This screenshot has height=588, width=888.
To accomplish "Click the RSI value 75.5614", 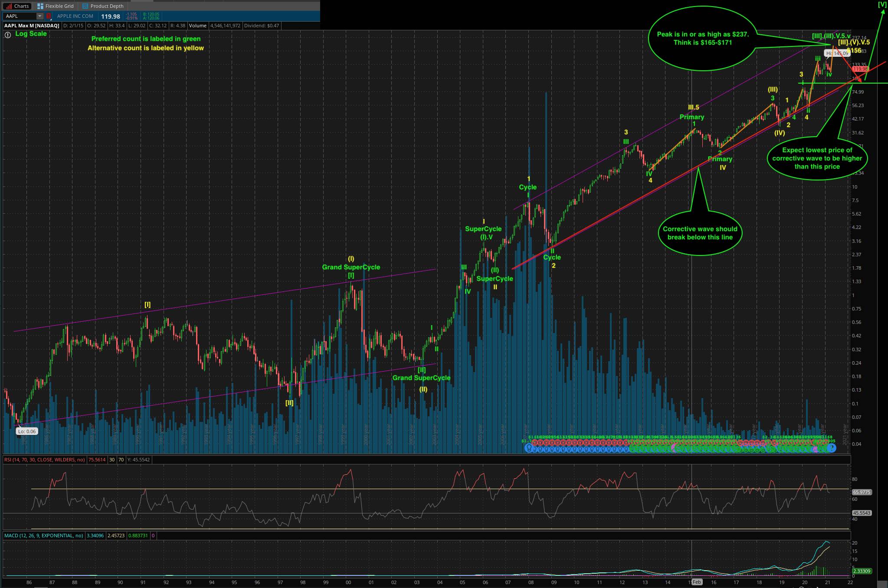I will [98, 459].
